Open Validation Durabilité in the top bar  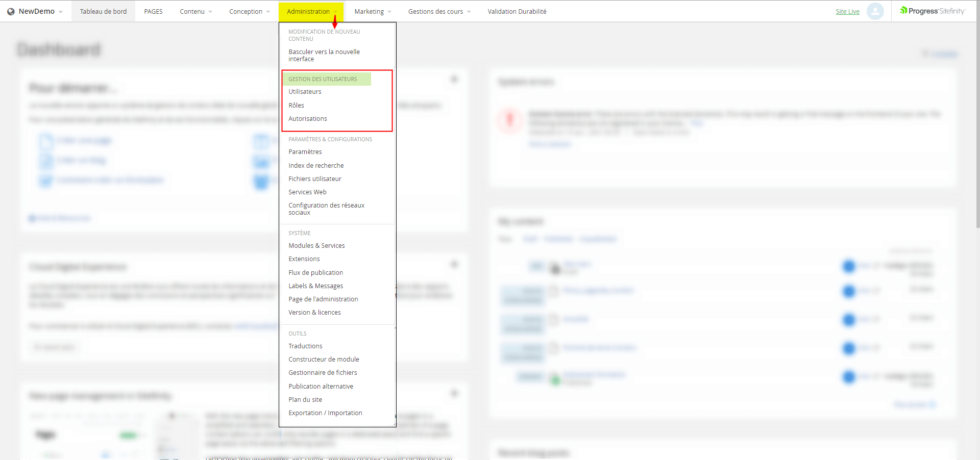(x=517, y=12)
